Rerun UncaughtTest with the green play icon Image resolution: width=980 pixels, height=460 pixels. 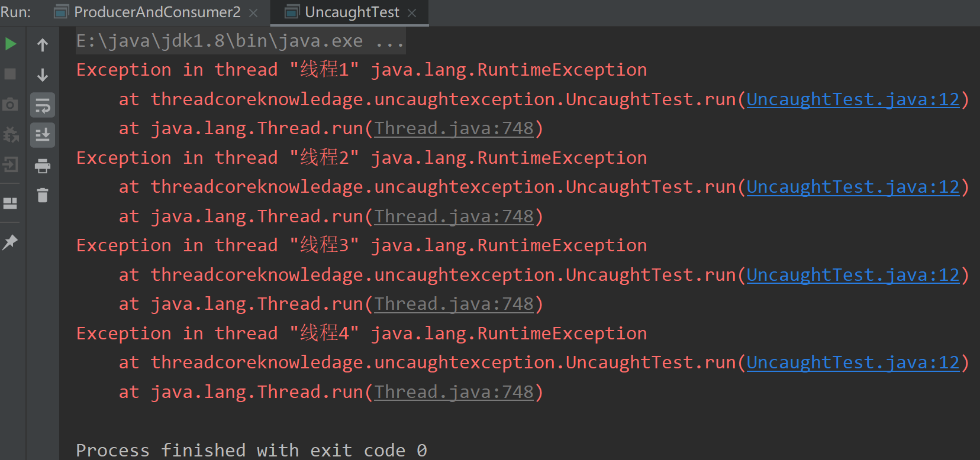[x=11, y=43]
